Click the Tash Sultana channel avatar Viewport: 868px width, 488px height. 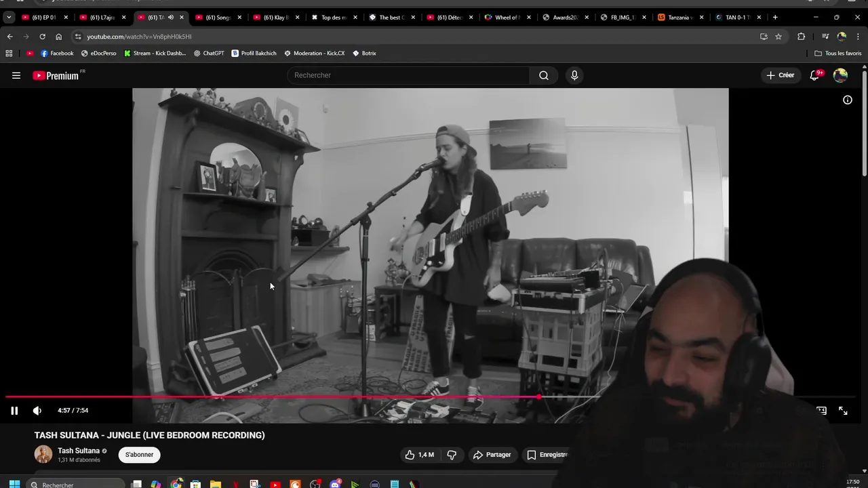[43, 455]
